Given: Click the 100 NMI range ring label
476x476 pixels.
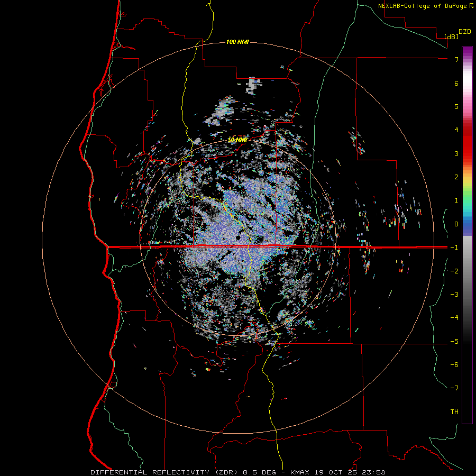Looking at the screenshot, I should tap(237, 42).
